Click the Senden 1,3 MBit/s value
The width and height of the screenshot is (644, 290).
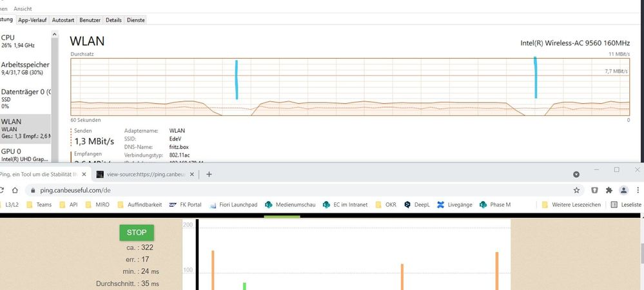pos(94,142)
